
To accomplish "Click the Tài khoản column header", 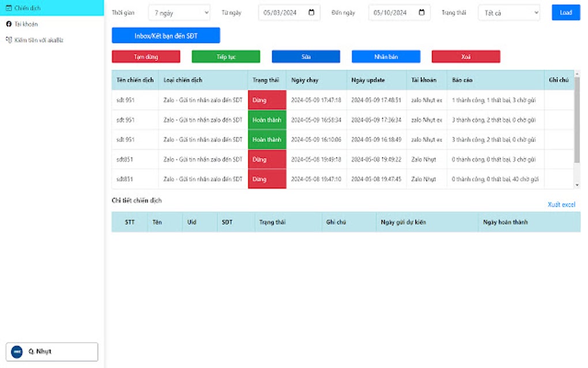I will (427, 80).
